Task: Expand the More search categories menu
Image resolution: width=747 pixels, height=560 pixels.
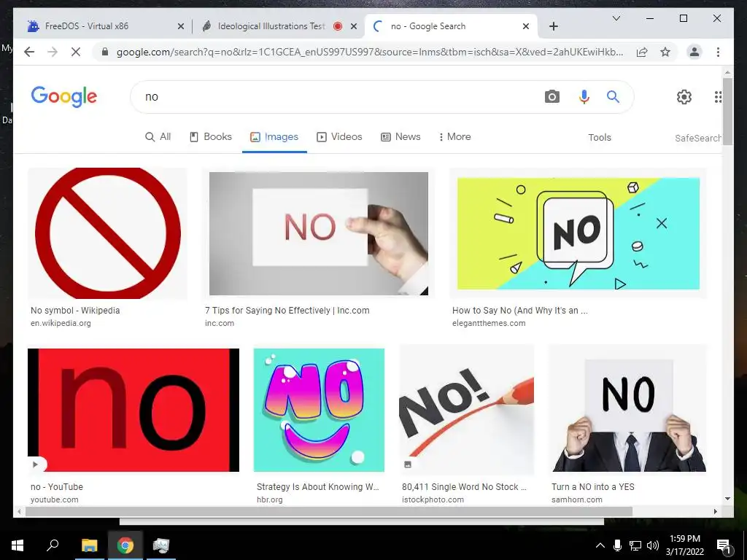Action: pyautogui.click(x=454, y=136)
